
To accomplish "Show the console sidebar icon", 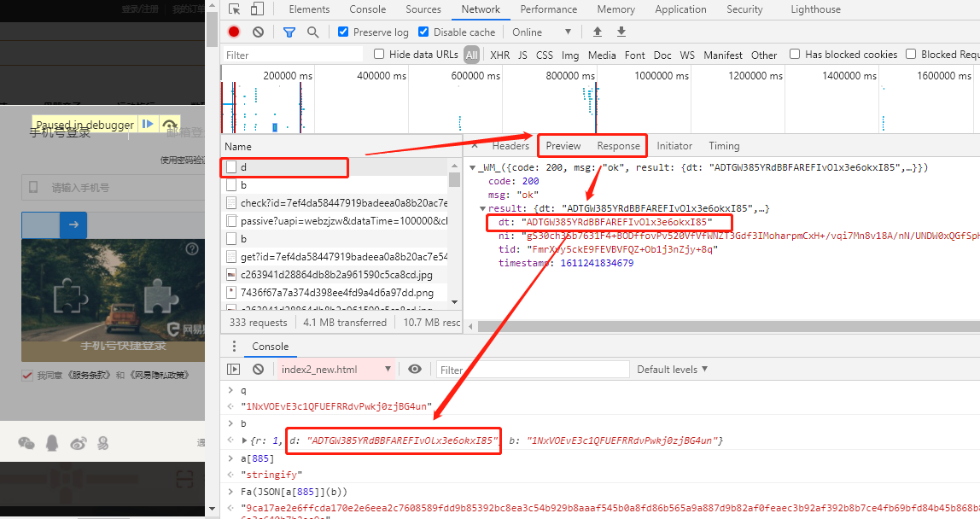I will click(233, 370).
